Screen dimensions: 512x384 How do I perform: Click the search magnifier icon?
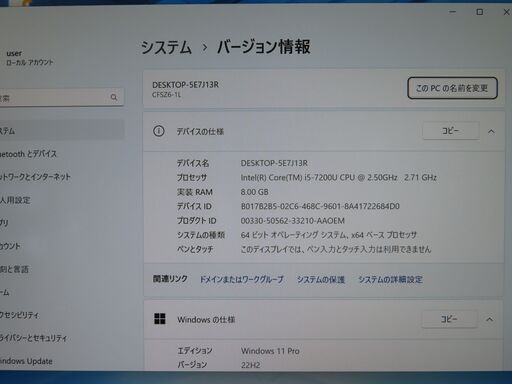(x=114, y=97)
